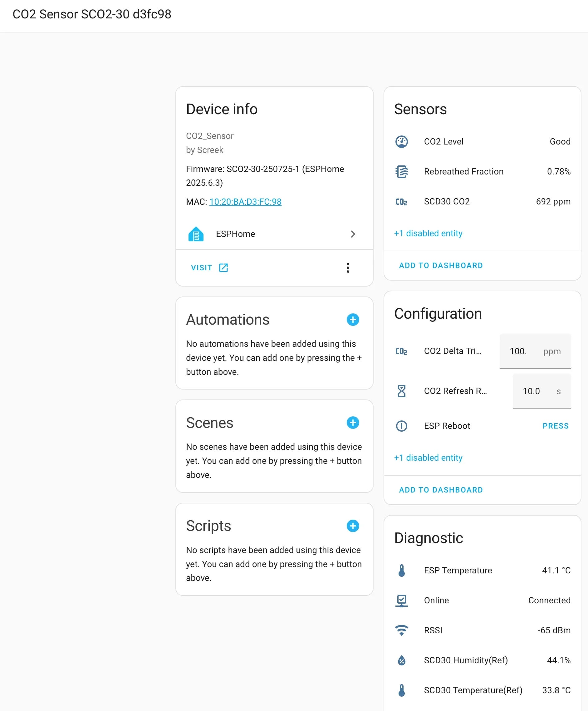
Task: Click the CO2 Level gauge icon
Action: [401, 141]
